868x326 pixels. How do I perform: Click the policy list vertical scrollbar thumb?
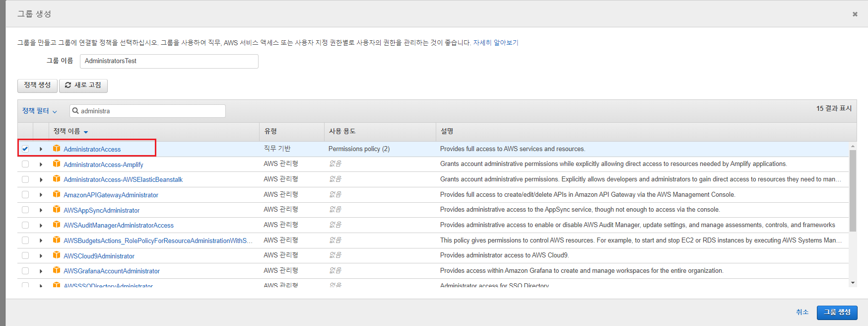(853, 190)
